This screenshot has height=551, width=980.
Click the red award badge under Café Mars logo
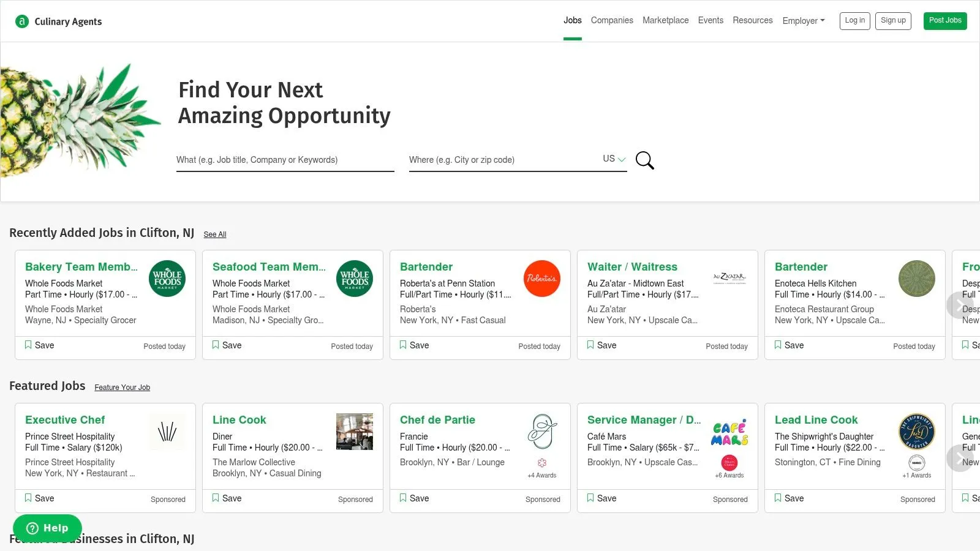729,463
